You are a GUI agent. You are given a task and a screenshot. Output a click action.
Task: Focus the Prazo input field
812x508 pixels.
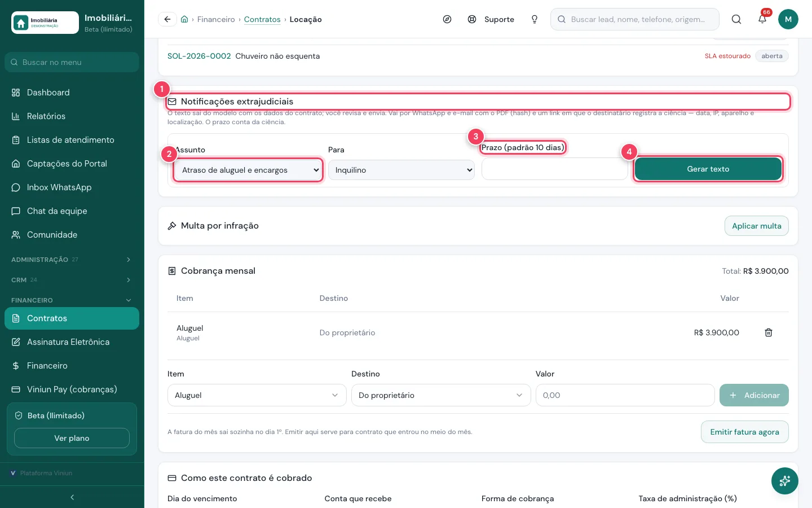click(555, 169)
